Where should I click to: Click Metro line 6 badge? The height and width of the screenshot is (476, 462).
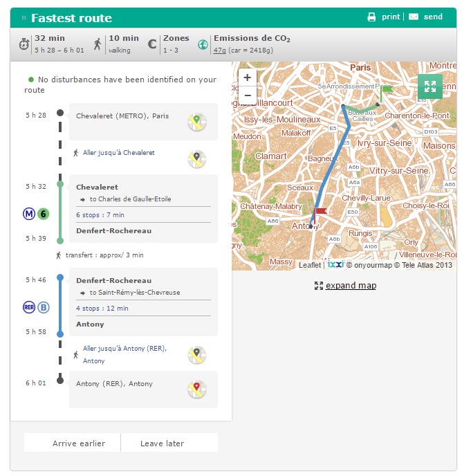43,214
